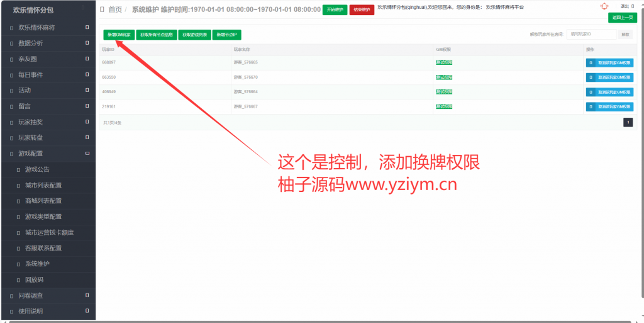Expand the 玩家抽奖 sidebar menu
Screen dimensions: 644x323
point(48,122)
